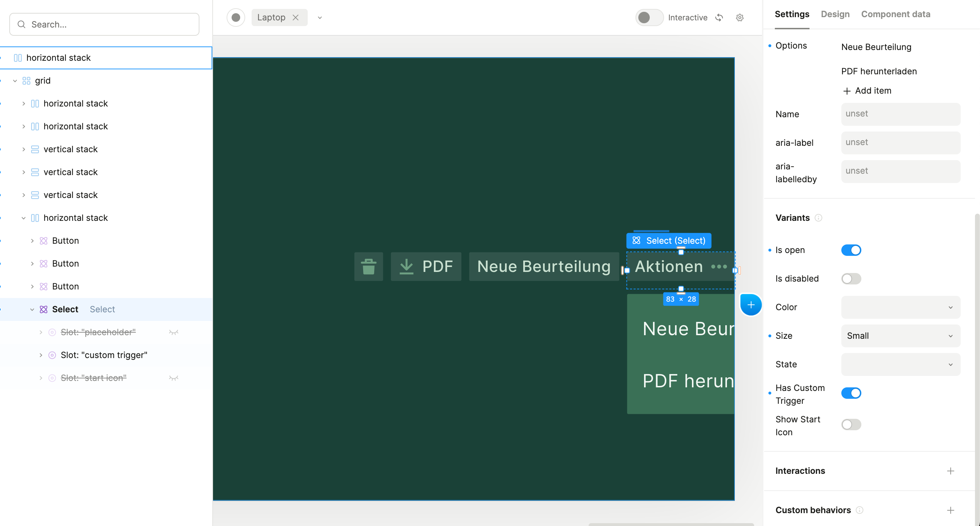Click the trash delete button on canvas
Image resolution: width=980 pixels, height=526 pixels.
(368, 266)
